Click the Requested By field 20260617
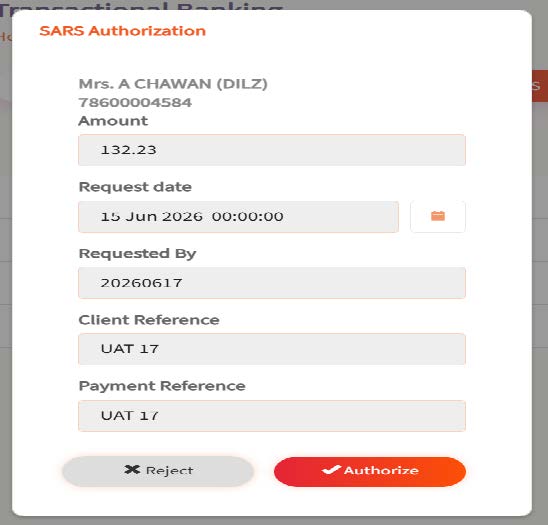 (272, 283)
